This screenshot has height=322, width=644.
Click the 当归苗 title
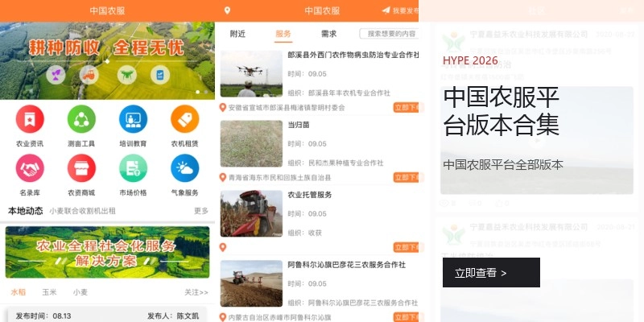(x=299, y=125)
